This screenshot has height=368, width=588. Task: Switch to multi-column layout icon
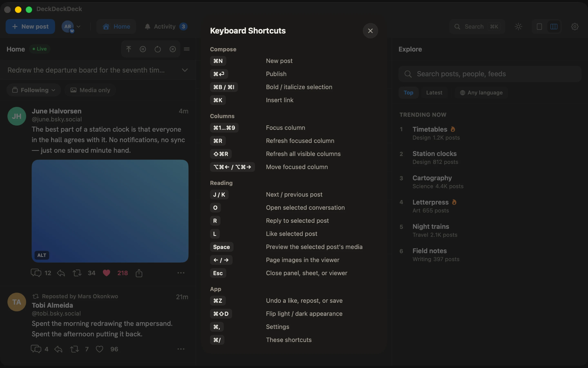coord(554,27)
